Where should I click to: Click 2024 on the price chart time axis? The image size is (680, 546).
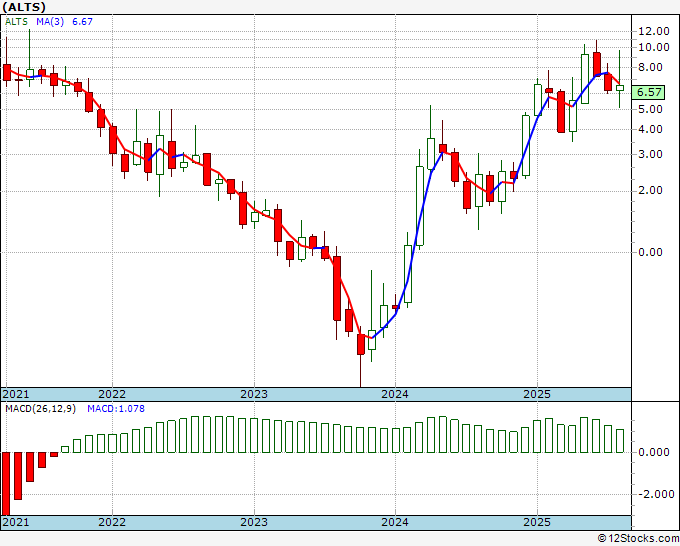click(395, 394)
